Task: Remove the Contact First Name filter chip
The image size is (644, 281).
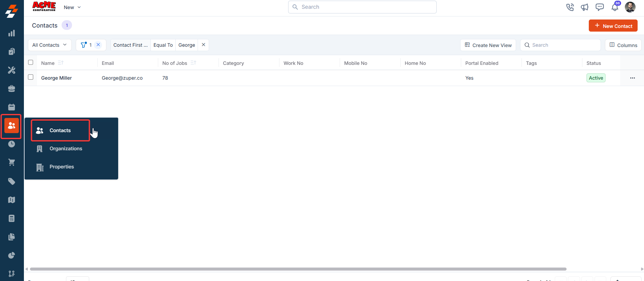Action: click(203, 45)
